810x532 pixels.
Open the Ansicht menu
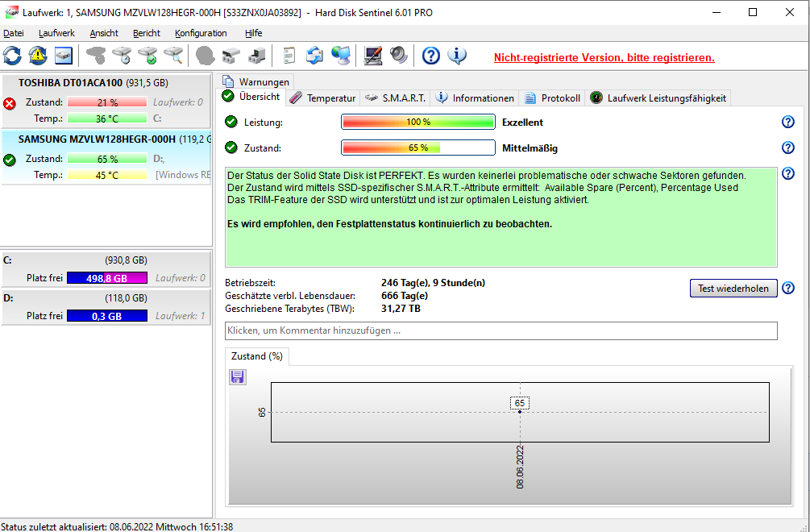[104, 33]
